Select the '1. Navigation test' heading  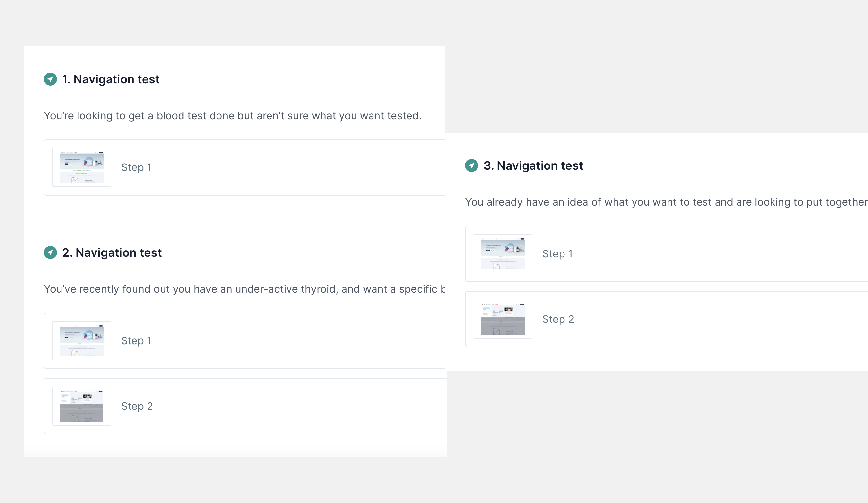click(111, 79)
